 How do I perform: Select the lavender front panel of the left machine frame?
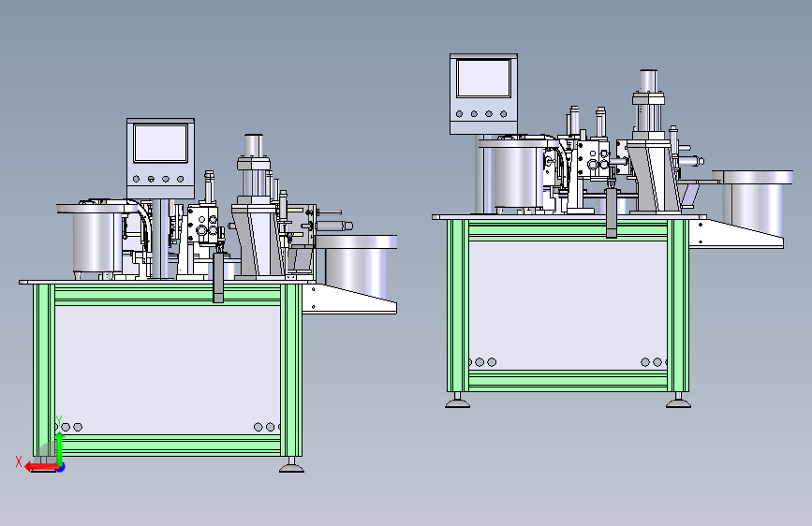[168, 371]
